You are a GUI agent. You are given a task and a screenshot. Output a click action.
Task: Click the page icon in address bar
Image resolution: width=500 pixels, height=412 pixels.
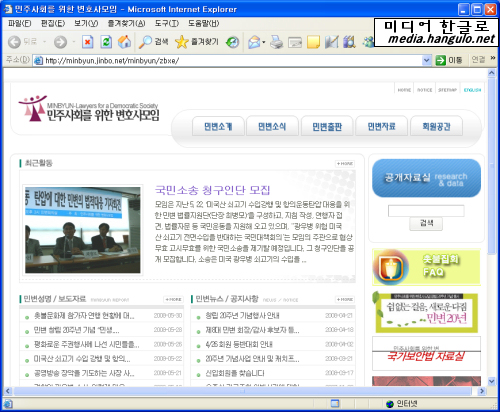(39, 60)
